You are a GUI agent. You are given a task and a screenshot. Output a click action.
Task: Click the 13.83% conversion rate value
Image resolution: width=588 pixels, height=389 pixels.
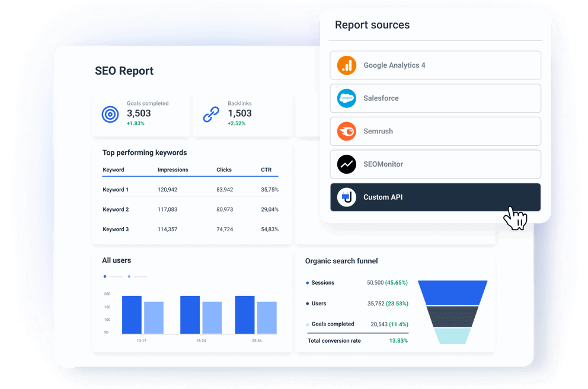[x=398, y=341]
